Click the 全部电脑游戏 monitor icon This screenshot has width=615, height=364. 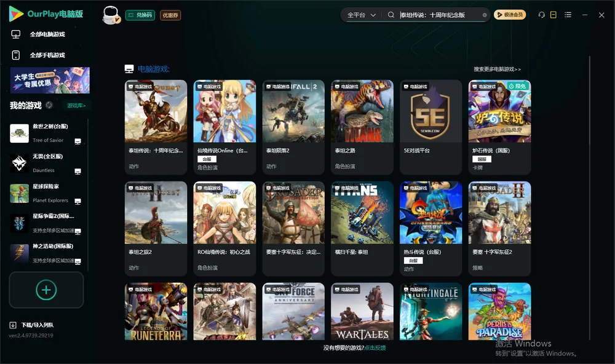16,34
